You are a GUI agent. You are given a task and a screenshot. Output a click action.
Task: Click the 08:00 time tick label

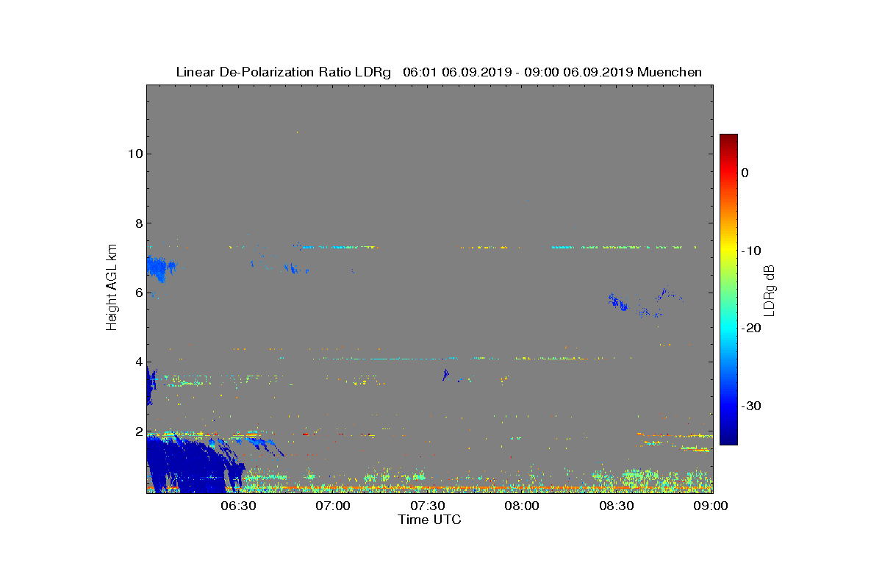[523, 506]
